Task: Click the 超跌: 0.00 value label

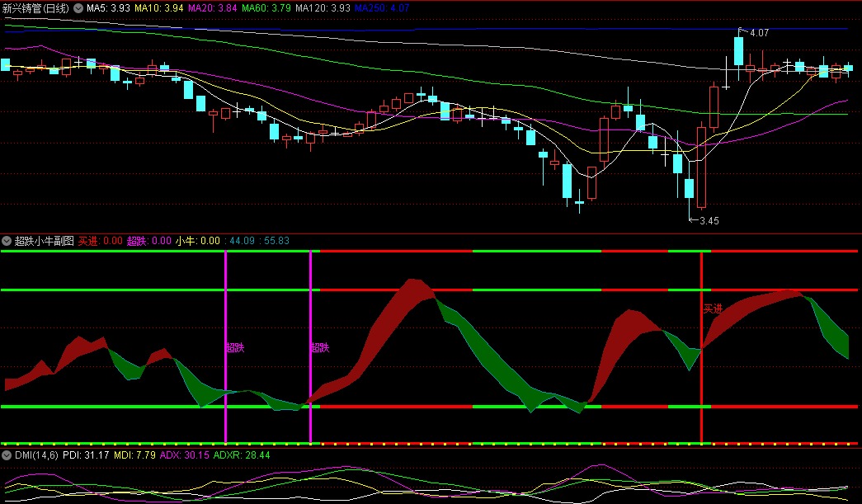Action: coord(149,241)
